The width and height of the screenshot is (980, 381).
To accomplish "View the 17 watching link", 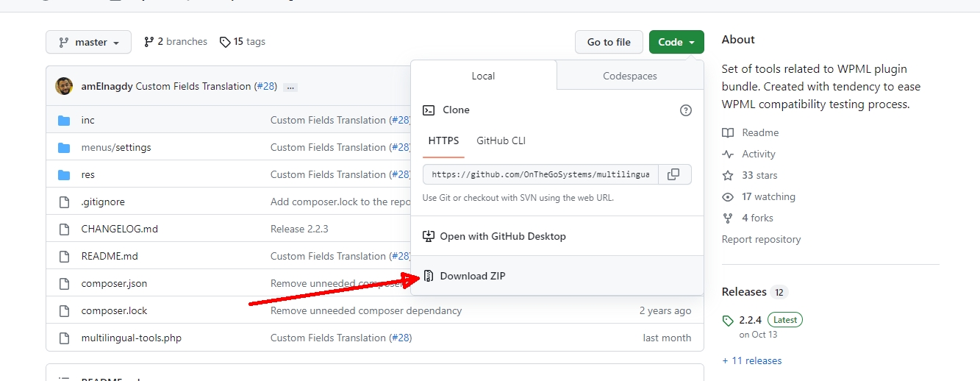I will 768,196.
